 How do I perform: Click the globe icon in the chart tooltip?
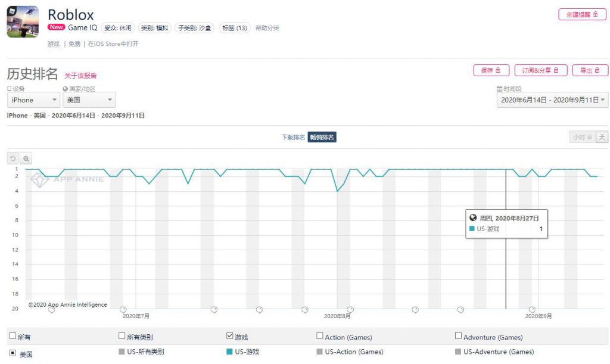[473, 218]
